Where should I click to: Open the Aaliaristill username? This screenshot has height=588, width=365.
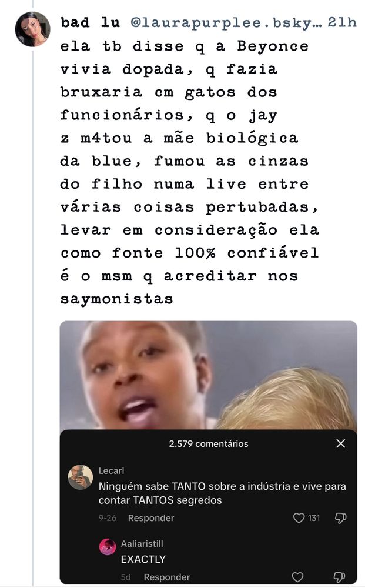[x=142, y=543]
